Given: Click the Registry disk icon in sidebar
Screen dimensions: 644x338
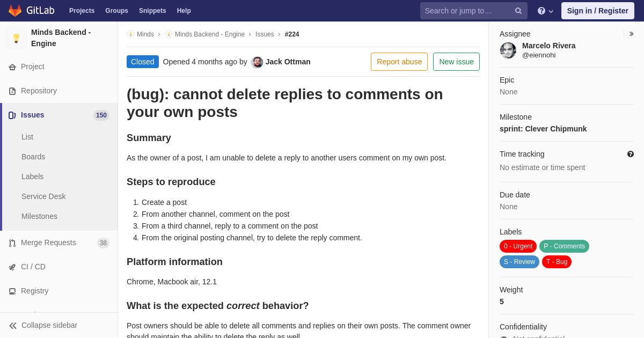Looking at the screenshot, I should tap(12, 291).
